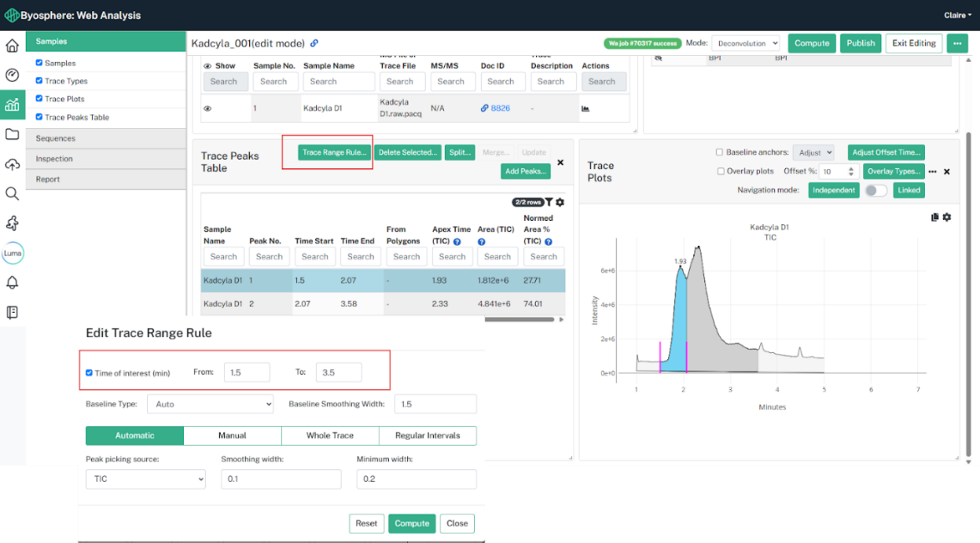Enable the Baseline anchors checkbox
980x543 pixels.
coord(720,152)
